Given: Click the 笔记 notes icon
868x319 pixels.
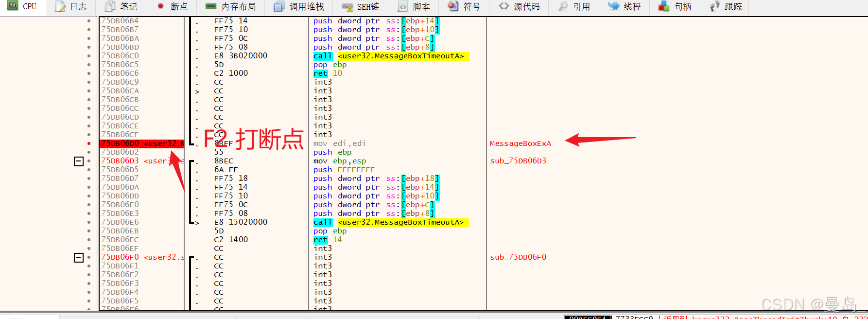Looking at the screenshot, I should (110, 6).
